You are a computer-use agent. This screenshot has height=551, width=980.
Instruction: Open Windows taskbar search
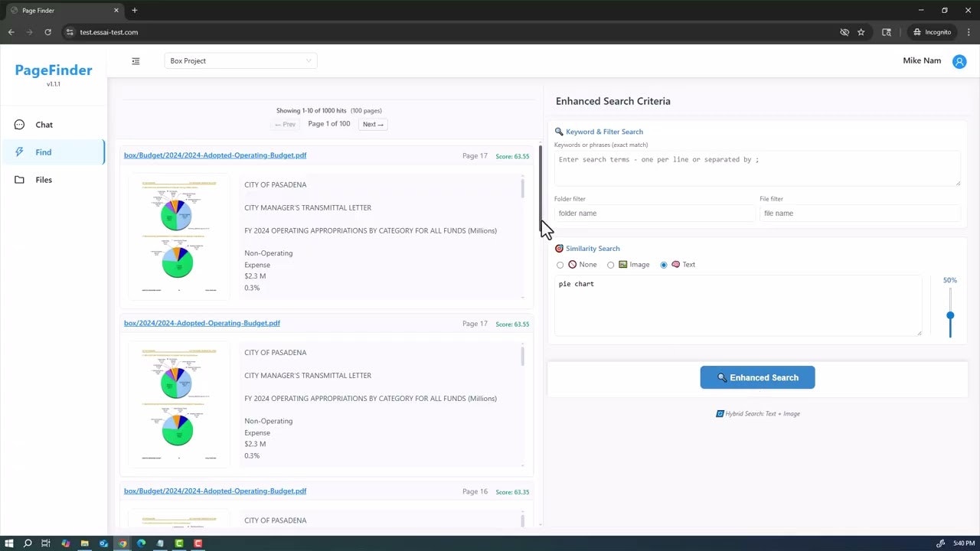point(28,543)
